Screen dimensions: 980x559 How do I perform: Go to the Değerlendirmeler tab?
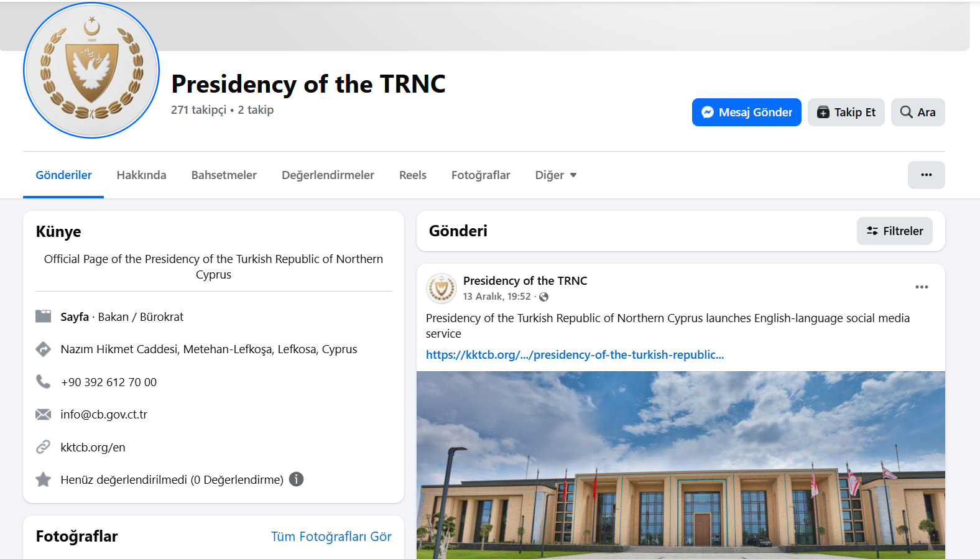click(328, 175)
